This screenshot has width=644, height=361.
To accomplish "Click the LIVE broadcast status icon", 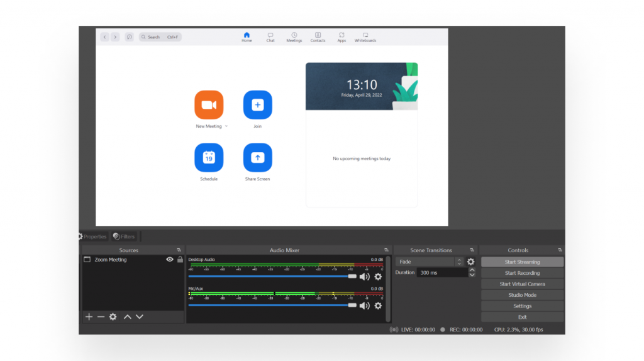I will click(394, 330).
